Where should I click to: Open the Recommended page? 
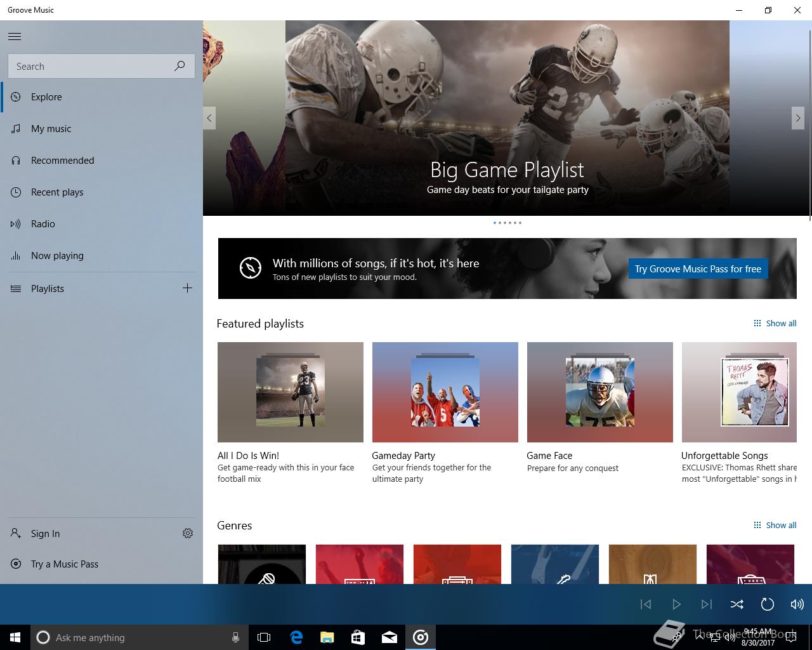(101, 161)
